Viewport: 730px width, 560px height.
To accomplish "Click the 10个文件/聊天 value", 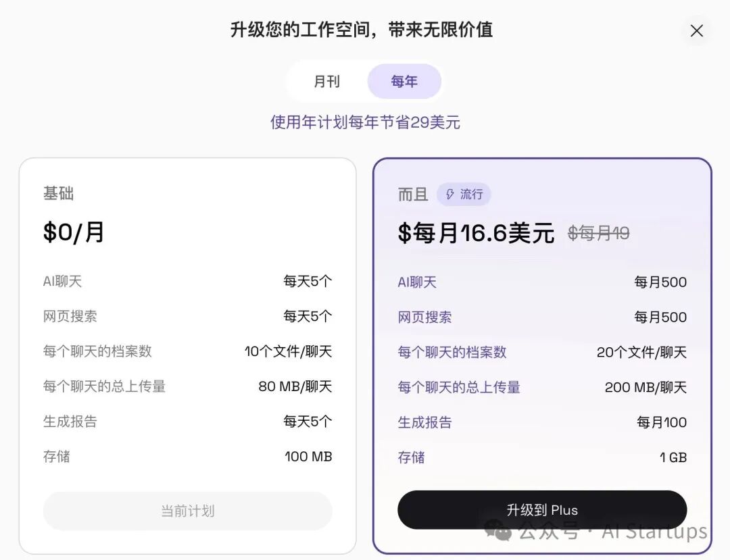I will click(288, 351).
